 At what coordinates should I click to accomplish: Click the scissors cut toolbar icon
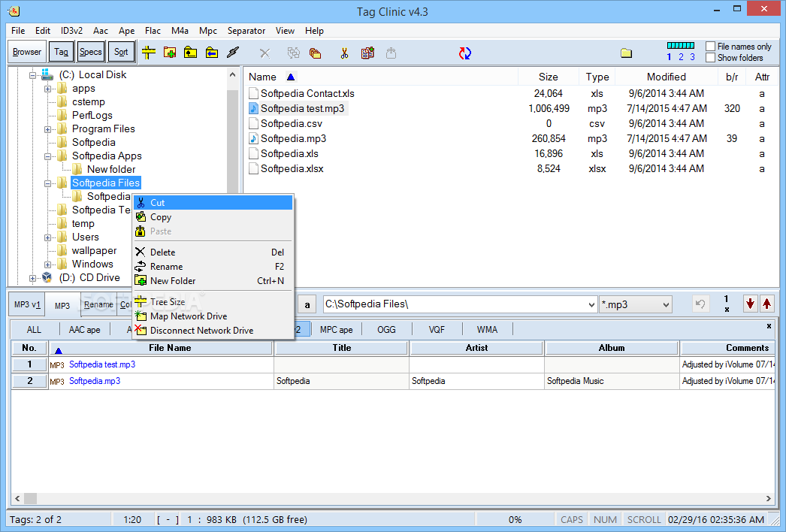(x=344, y=53)
